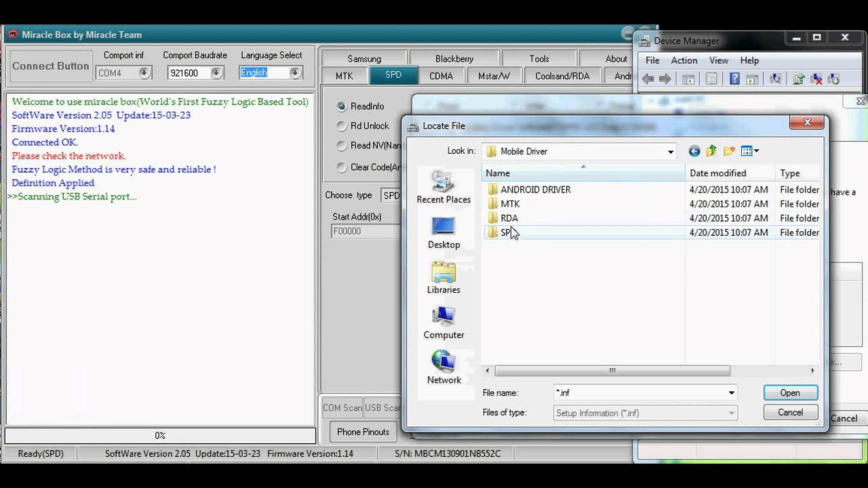The height and width of the screenshot is (488, 868).
Task: Switch to the Tools tab
Action: 539,59
